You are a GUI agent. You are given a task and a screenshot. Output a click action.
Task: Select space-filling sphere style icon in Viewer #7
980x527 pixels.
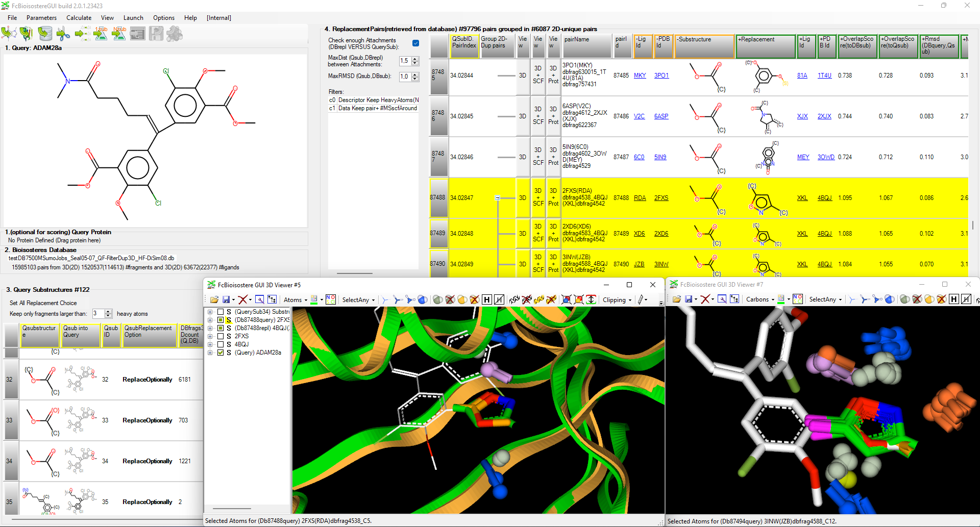pyautogui.click(x=890, y=299)
